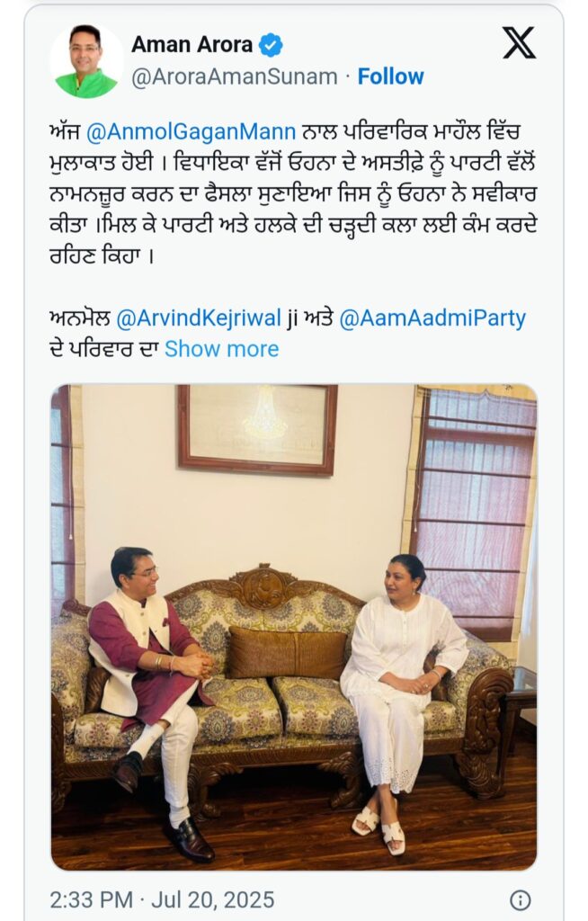Click the word ਅਨਮੋਲ starting the second paragraph
Image resolution: width=588 pixels, height=921 pixels.
coord(80,318)
